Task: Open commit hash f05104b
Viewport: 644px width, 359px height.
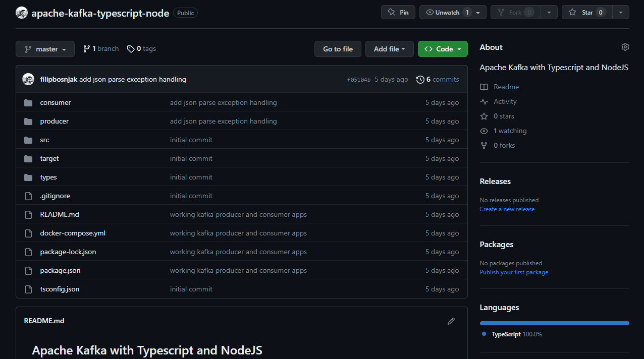Action: pyautogui.click(x=359, y=80)
